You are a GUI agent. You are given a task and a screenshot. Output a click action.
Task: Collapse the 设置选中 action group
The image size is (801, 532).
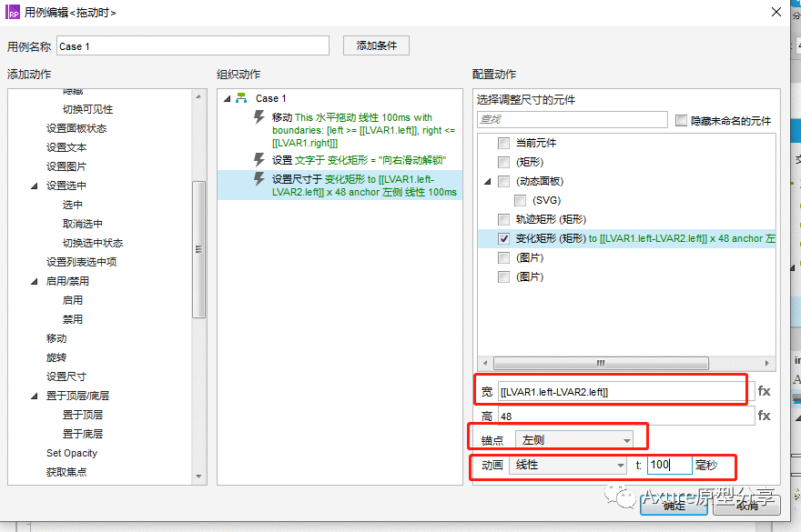pyautogui.click(x=35, y=186)
